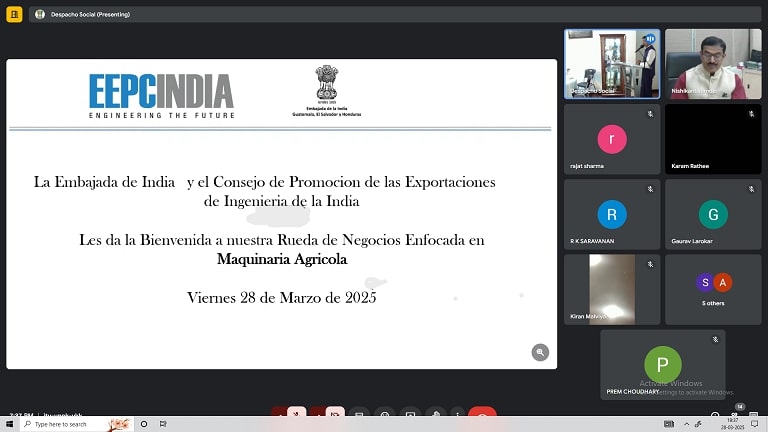Viewport: 768px width, 432px height.
Task: Open Cortana circle icon in taskbar
Action: [x=144, y=424]
